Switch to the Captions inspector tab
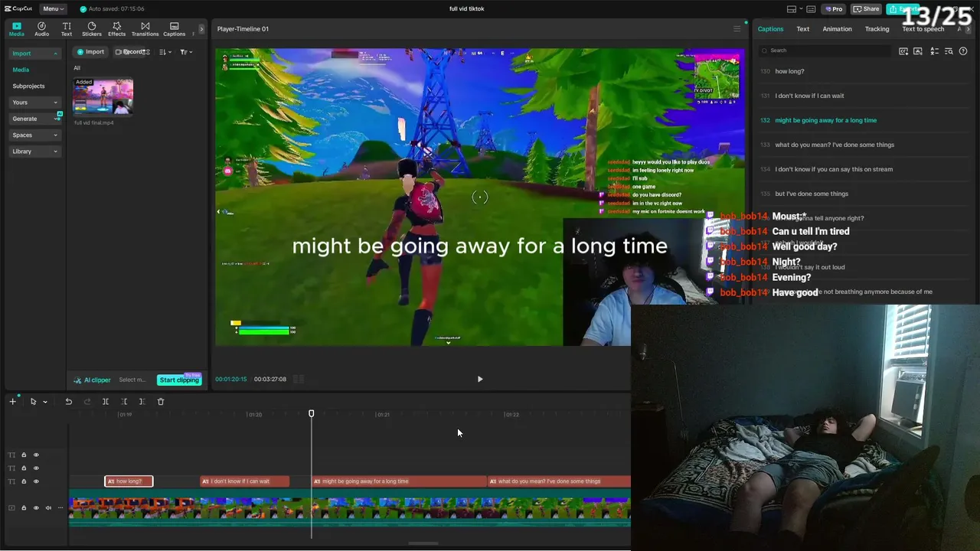The width and height of the screenshot is (980, 551). [x=770, y=29]
